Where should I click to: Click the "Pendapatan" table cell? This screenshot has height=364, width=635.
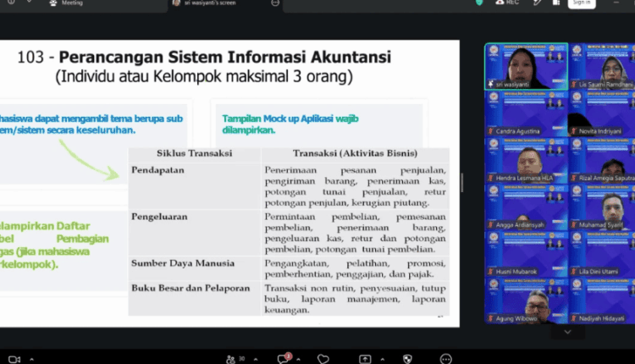pos(195,186)
